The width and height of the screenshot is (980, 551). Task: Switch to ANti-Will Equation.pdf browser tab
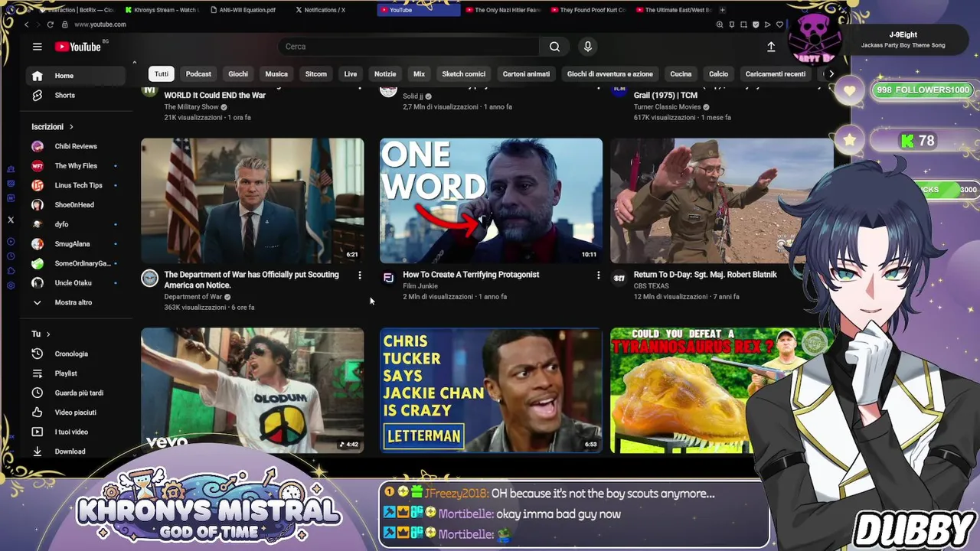[245, 10]
